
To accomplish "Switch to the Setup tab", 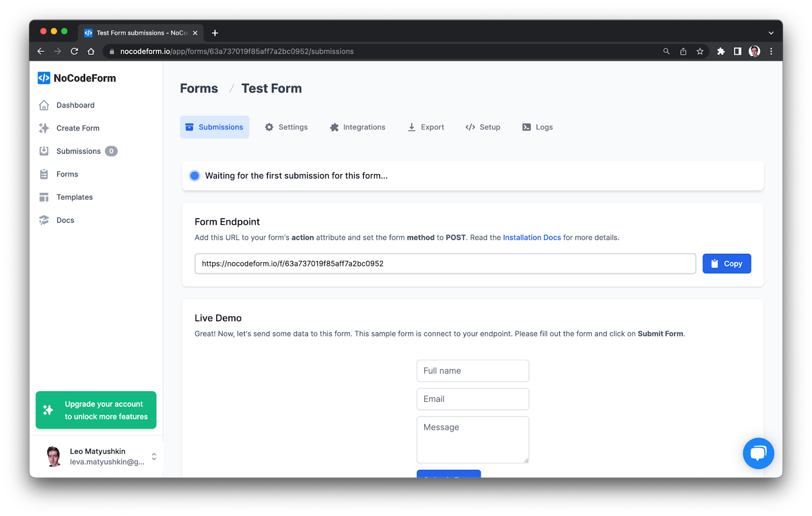I will pyautogui.click(x=483, y=127).
